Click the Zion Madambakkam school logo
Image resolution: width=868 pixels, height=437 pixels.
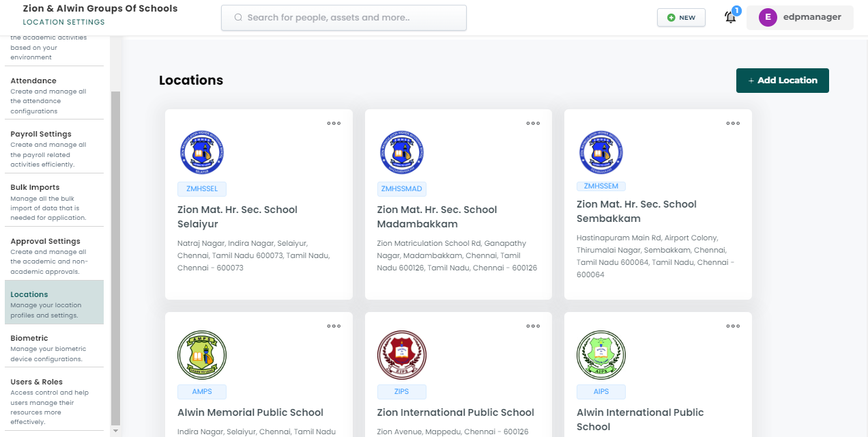[401, 152]
